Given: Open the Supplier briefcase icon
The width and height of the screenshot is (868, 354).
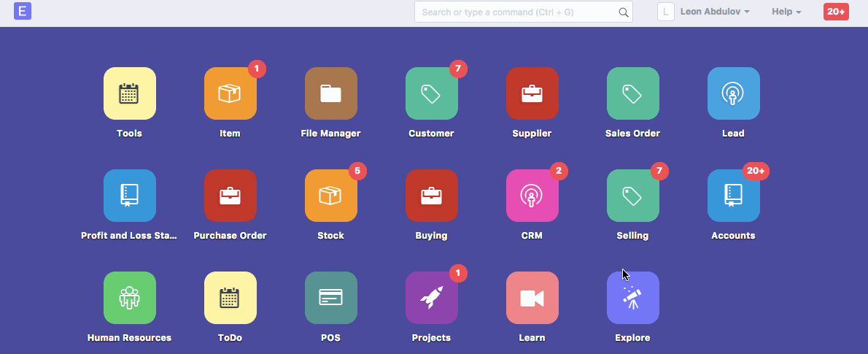Looking at the screenshot, I should (532, 93).
